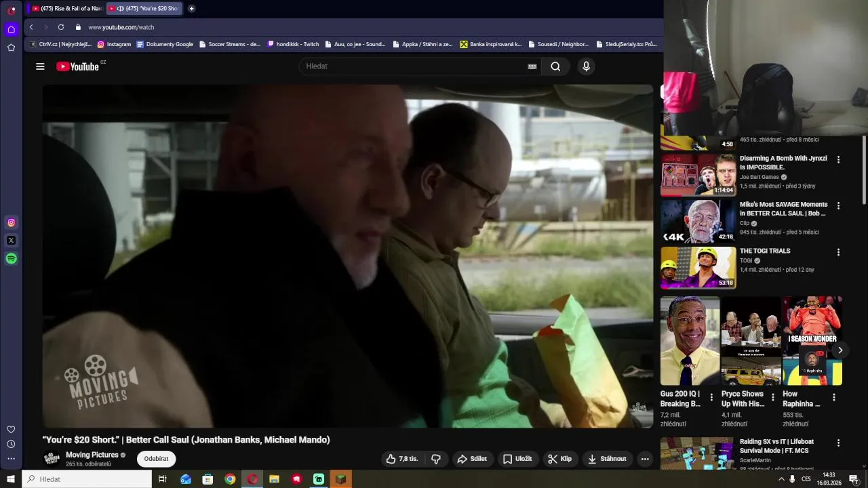Open the sidebar history clock icon
The width and height of the screenshot is (868, 488).
point(11,445)
